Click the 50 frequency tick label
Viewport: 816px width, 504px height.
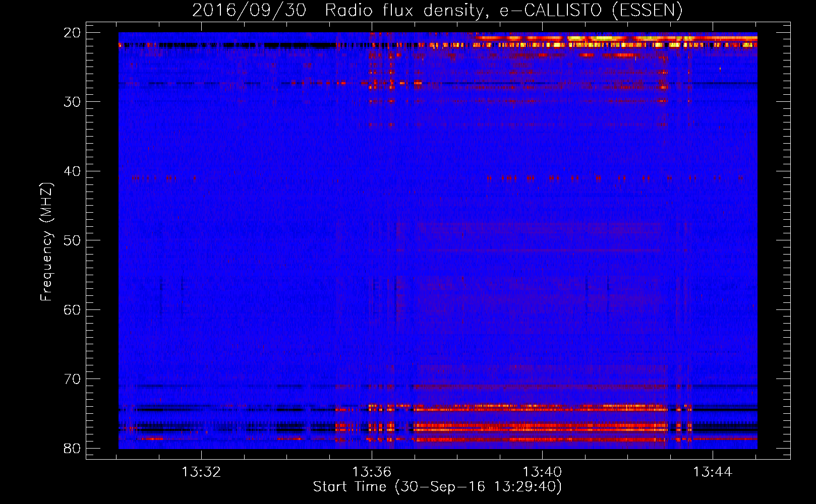(x=72, y=240)
